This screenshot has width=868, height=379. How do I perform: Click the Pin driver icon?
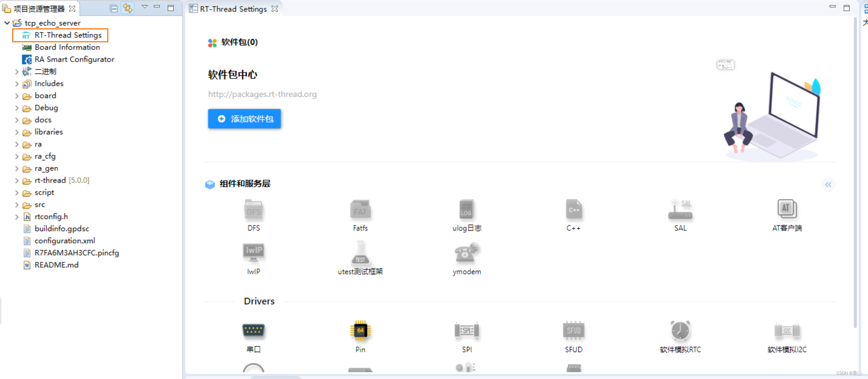tap(360, 331)
